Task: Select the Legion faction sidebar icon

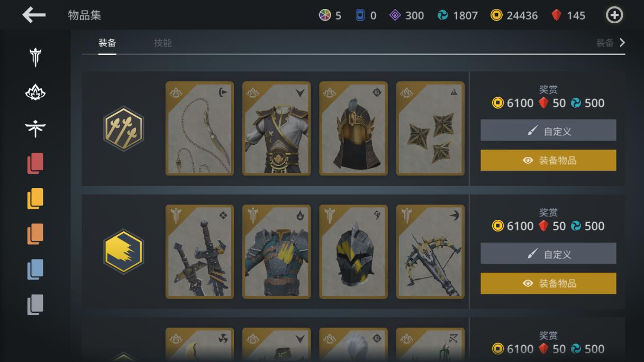Action: [x=35, y=57]
